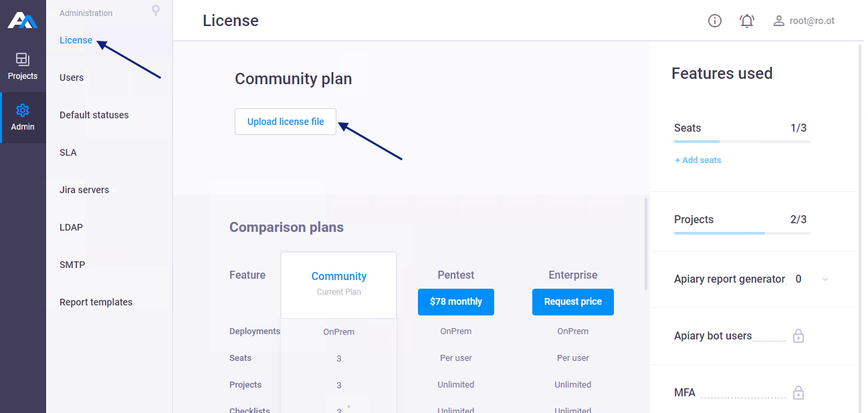The width and height of the screenshot is (868, 413).
Task: Click the root@ro.ot user profile
Action: coord(804,21)
